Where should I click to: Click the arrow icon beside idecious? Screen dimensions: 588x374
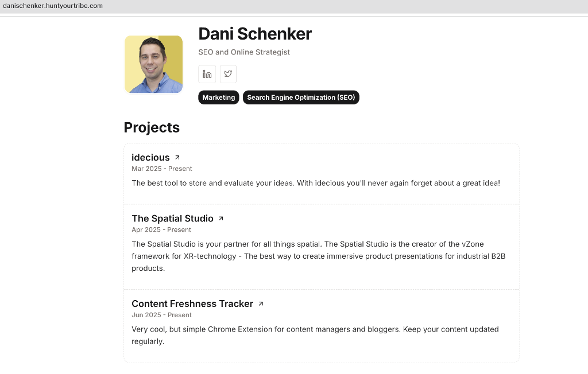tap(177, 158)
